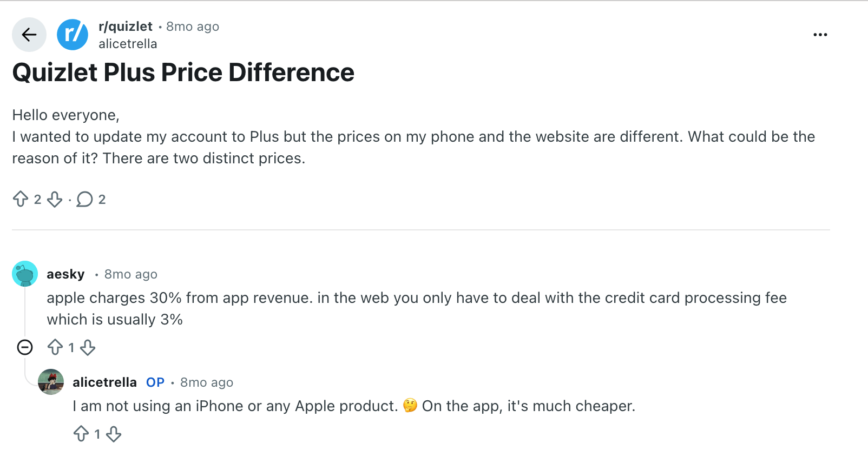This screenshot has width=868, height=463.
Task: Click alicetrella's profile picture in the reply
Action: (51, 382)
